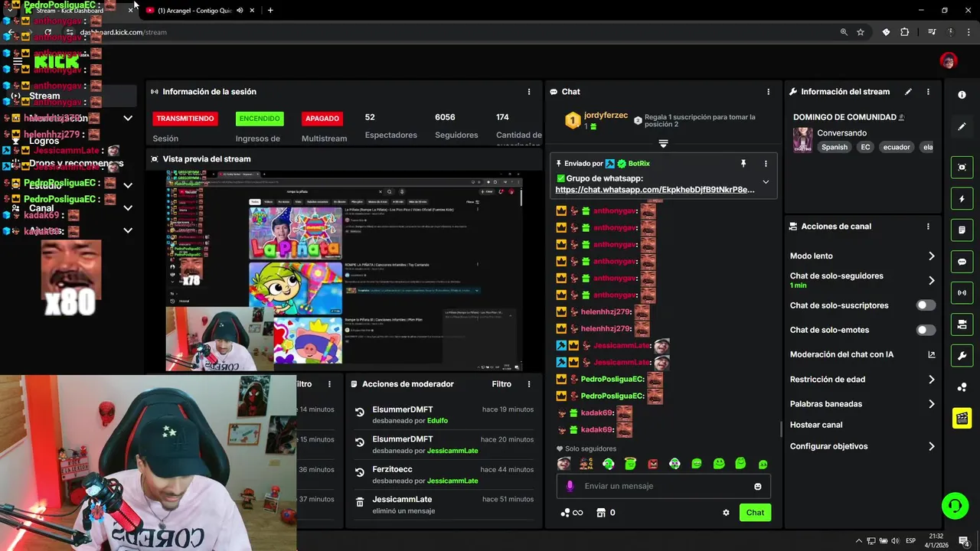The height and width of the screenshot is (551, 980).
Task: Open a new browser tab with plus button
Action: 270,11
